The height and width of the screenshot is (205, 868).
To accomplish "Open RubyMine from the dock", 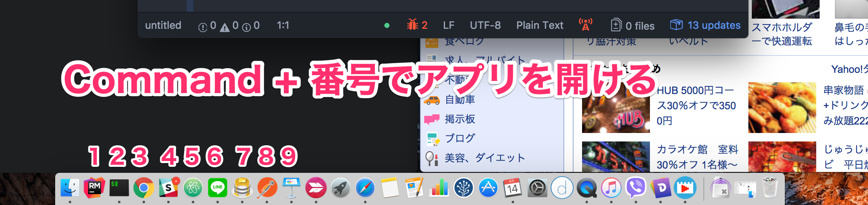I will point(94,188).
